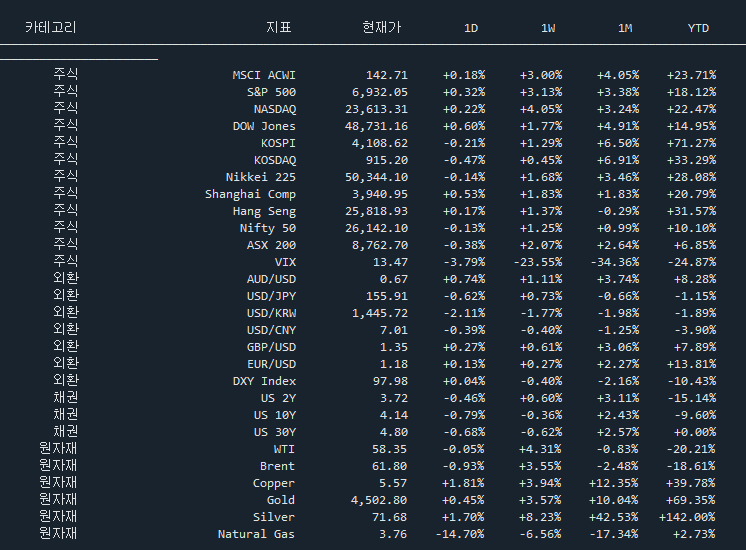Screen dimensions: 746x550
Task: Select the DXY Index row label
Action: click(264, 381)
